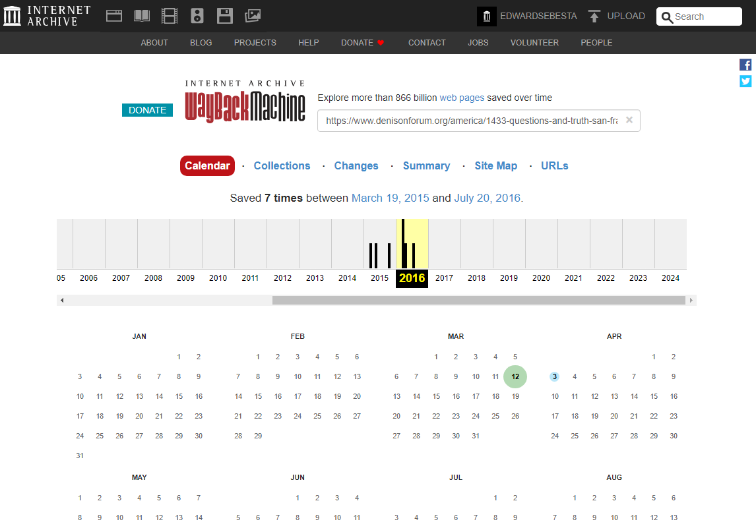Follow the 'web pages' link

tap(462, 98)
